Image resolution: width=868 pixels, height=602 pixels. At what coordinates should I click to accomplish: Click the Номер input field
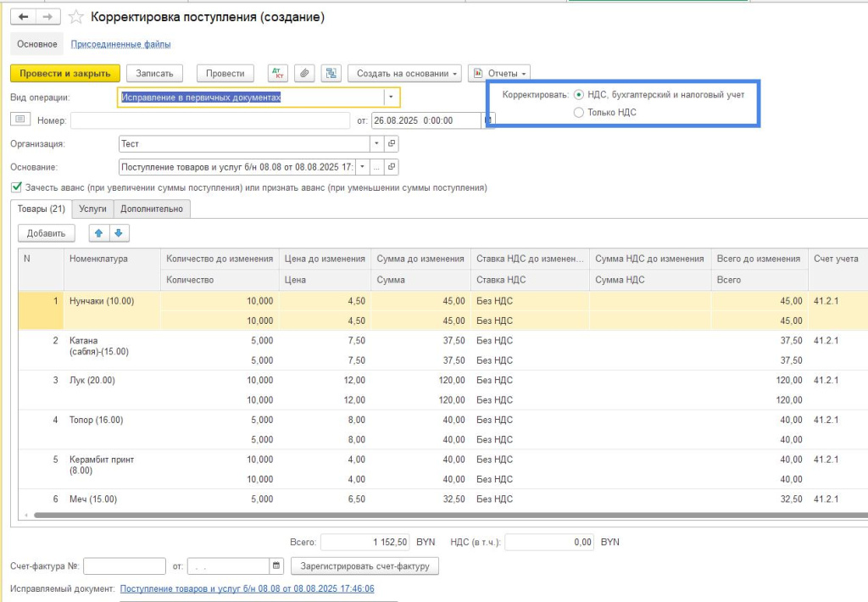(210, 120)
